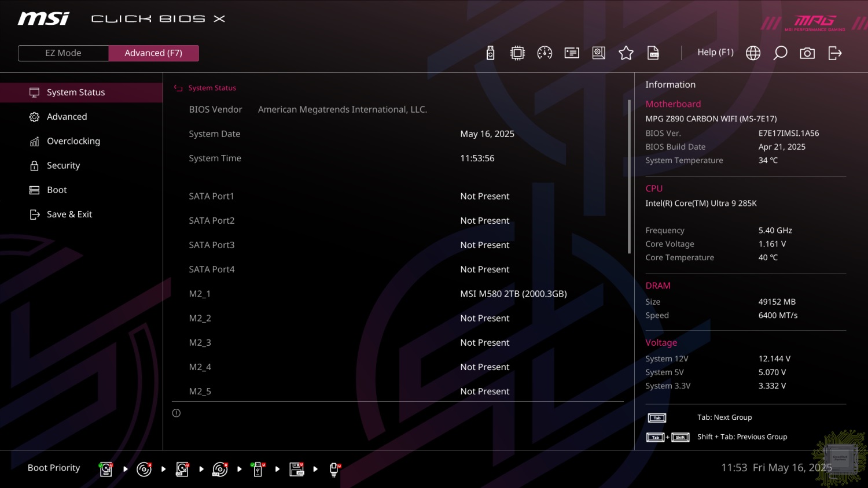The height and width of the screenshot is (488, 868).
Task: Open the OC profile gear-panel icon
Action: tap(599, 53)
